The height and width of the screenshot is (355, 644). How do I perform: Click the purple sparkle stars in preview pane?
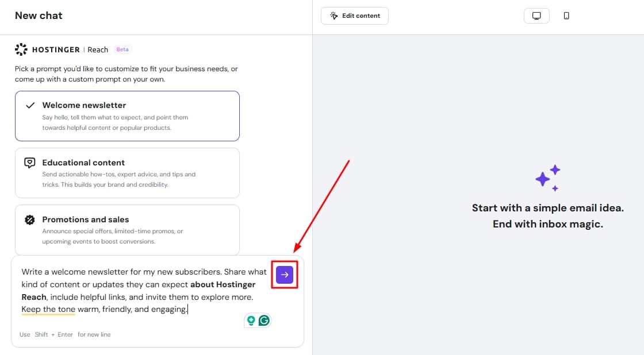(x=547, y=178)
